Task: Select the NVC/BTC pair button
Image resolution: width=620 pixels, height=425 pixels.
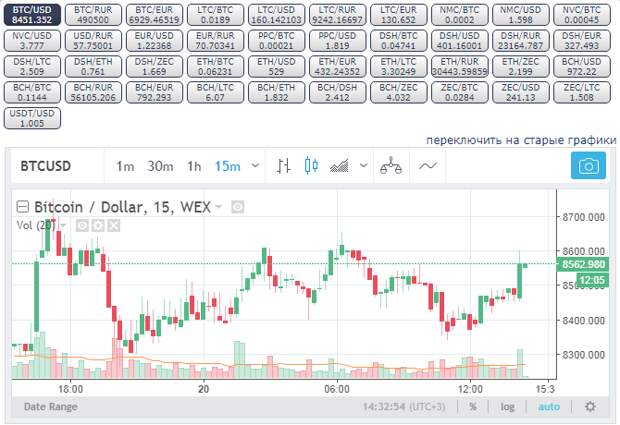Action: 582,15
